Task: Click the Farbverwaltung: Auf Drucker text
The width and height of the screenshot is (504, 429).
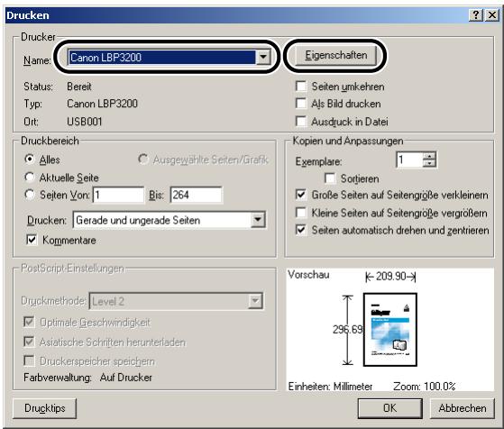Action: coord(87,378)
